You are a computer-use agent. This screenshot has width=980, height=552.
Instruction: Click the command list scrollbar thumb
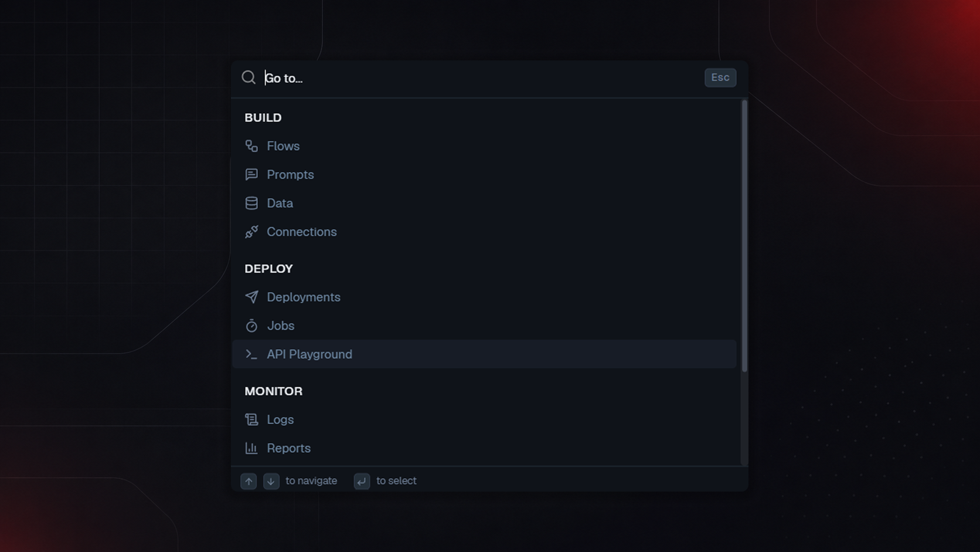pyautogui.click(x=744, y=236)
